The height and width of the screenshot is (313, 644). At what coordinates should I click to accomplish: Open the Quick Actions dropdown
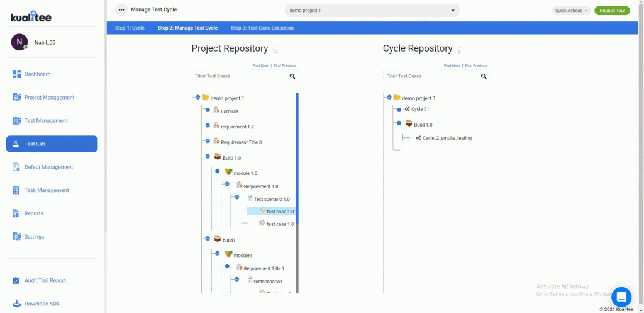(571, 11)
